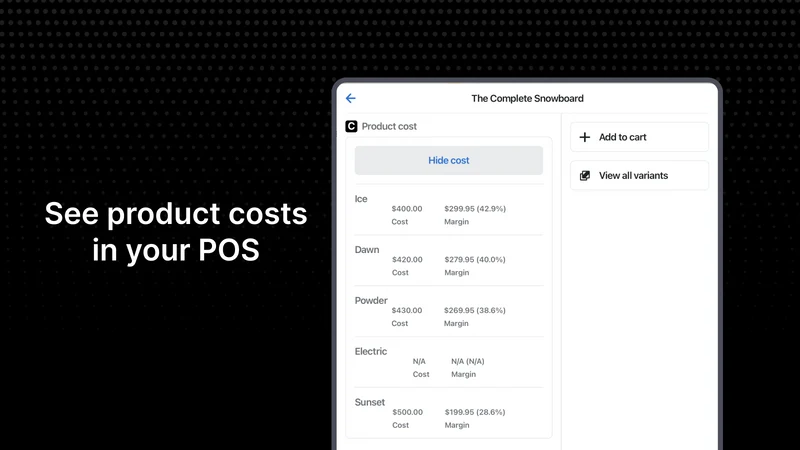
Task: Click the plus icon beside Add to cart
Action: pyautogui.click(x=585, y=137)
